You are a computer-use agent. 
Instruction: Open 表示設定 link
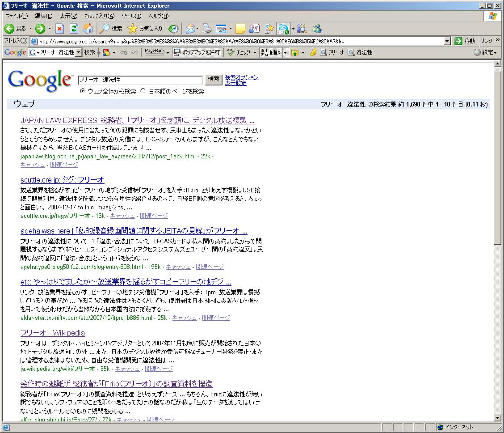[235, 83]
